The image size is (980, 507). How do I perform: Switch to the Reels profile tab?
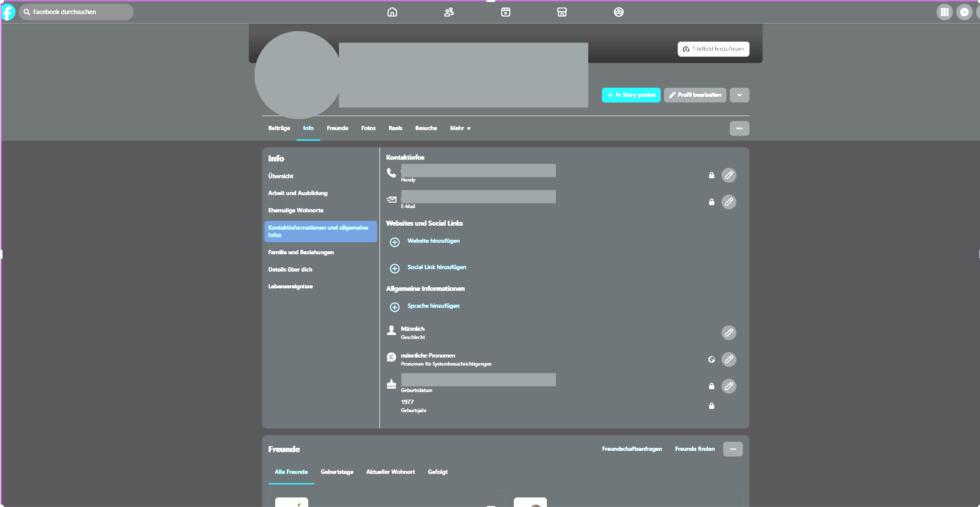coord(396,128)
